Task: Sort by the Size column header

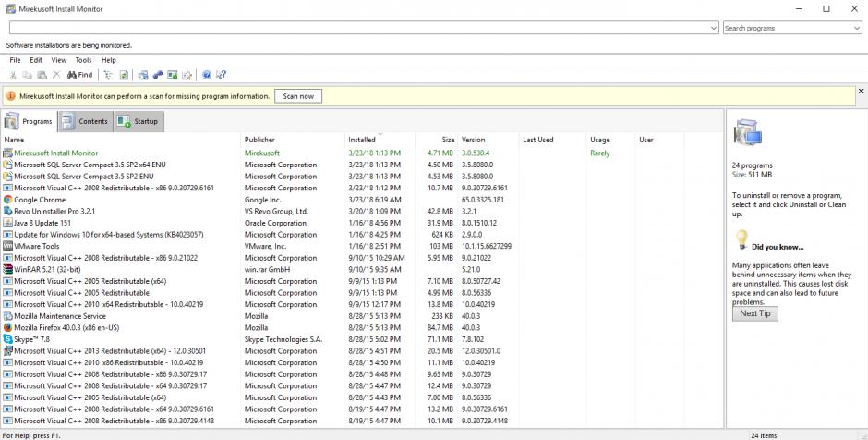Action: [x=437, y=141]
